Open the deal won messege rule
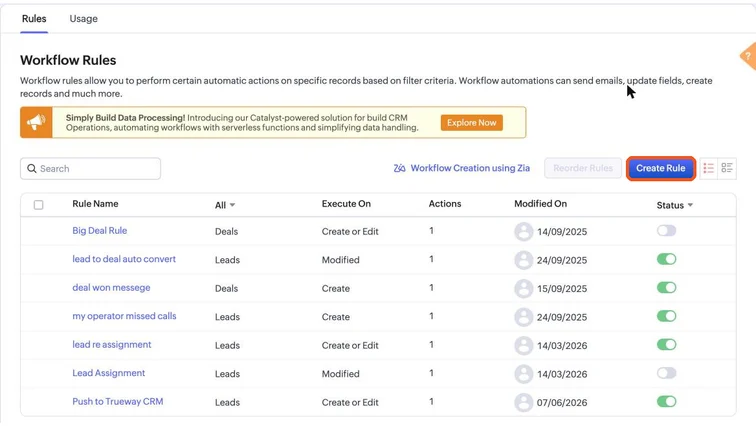 pyautogui.click(x=111, y=287)
